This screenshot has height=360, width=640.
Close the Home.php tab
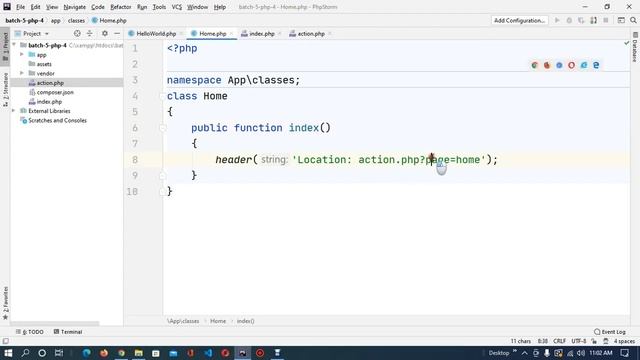pyautogui.click(x=231, y=33)
